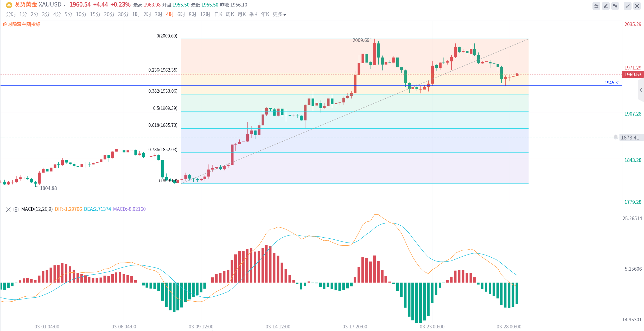This screenshot has width=644, height=331.
Task: Open the indicators line-chart icon
Action: (x=596, y=6)
